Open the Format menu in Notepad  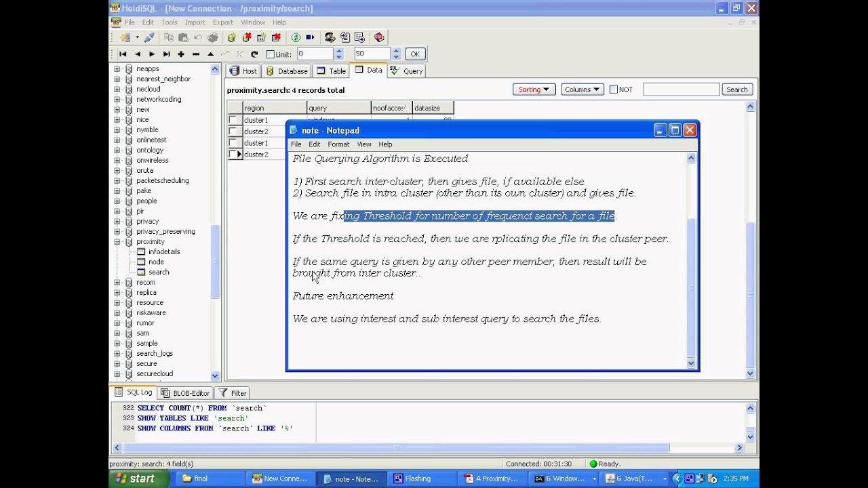click(x=338, y=144)
